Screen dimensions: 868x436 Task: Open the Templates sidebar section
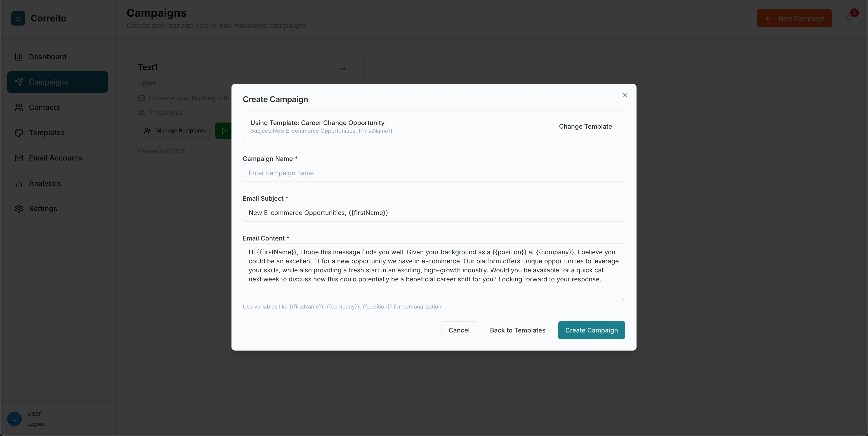47,132
